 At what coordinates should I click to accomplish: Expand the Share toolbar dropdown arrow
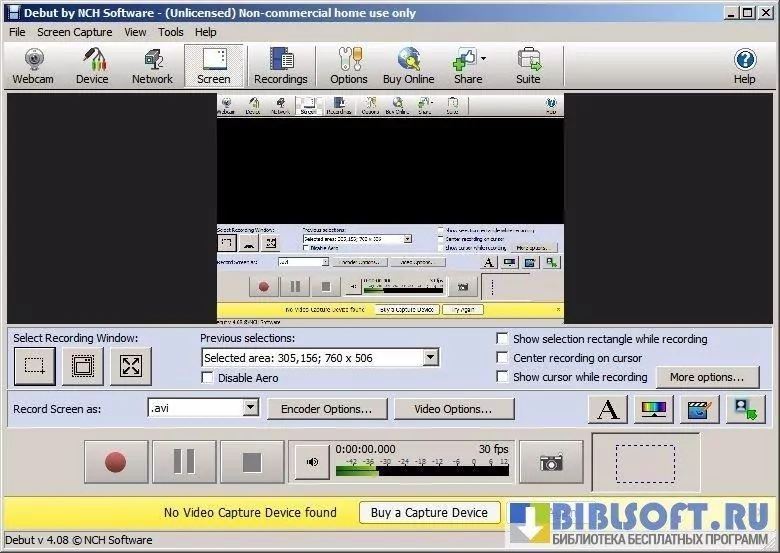click(x=484, y=59)
